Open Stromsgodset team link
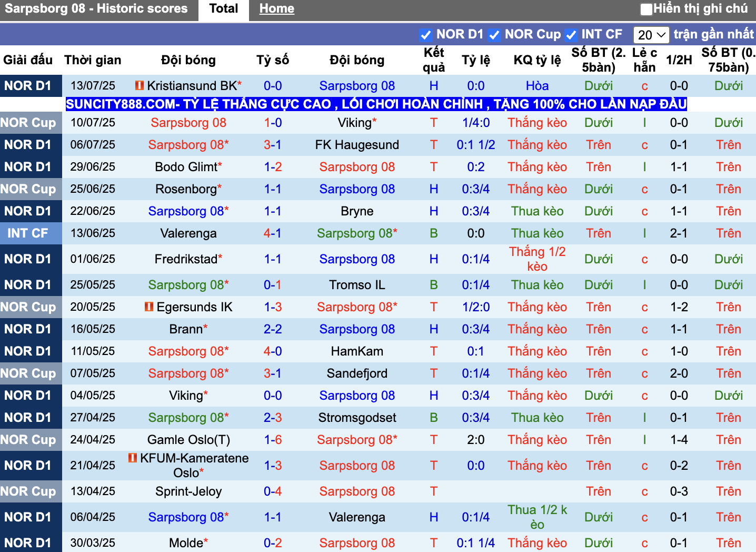 tap(357, 418)
